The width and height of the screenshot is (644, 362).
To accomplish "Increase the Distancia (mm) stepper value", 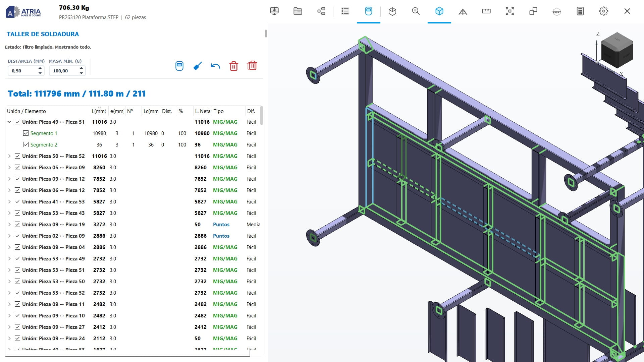I will [40, 68].
